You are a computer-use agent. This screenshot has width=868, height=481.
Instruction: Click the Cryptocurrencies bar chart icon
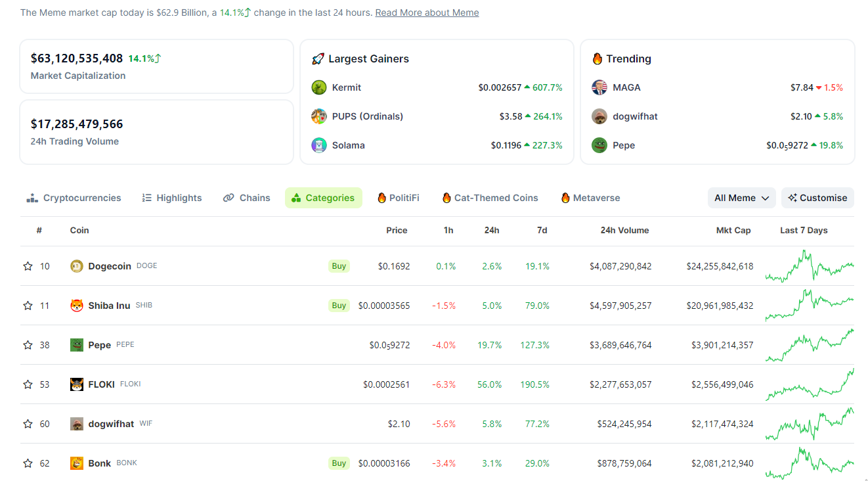pos(32,198)
